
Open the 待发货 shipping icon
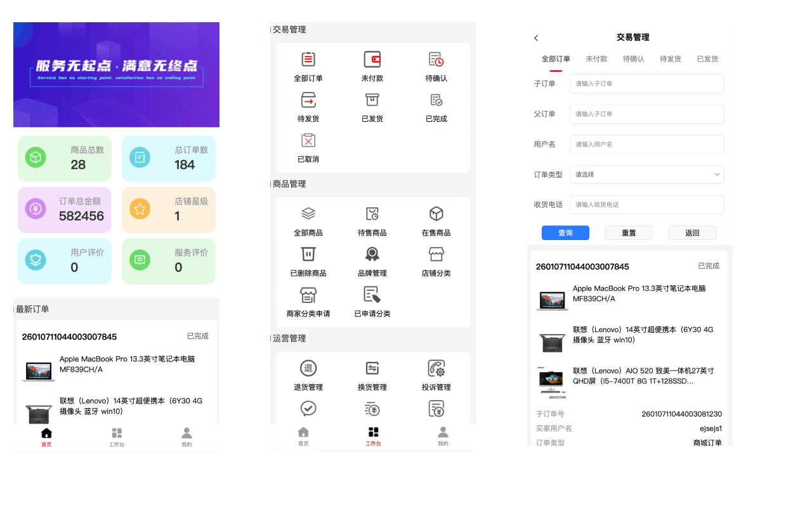pyautogui.click(x=308, y=100)
